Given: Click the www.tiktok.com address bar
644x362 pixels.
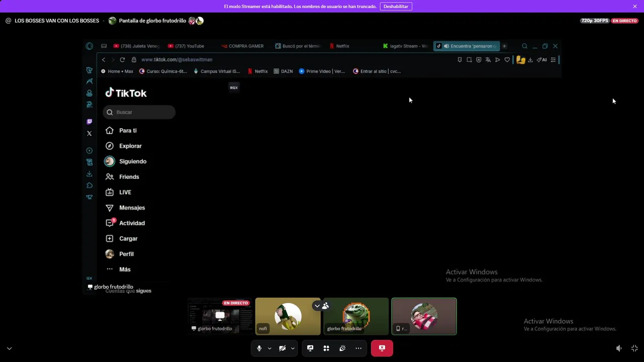Looking at the screenshot, I should [177, 60].
